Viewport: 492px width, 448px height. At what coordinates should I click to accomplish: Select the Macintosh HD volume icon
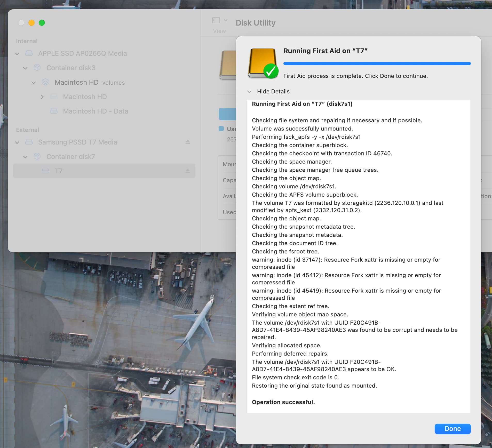54,97
